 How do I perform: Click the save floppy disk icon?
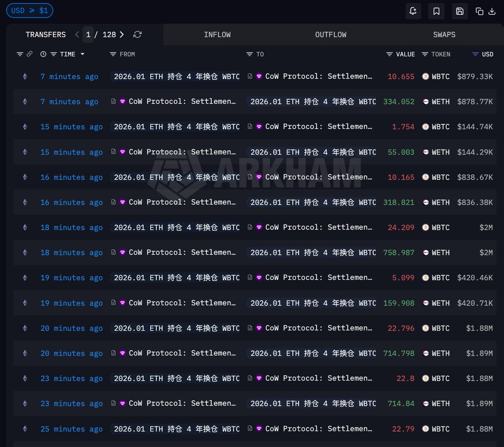460,11
